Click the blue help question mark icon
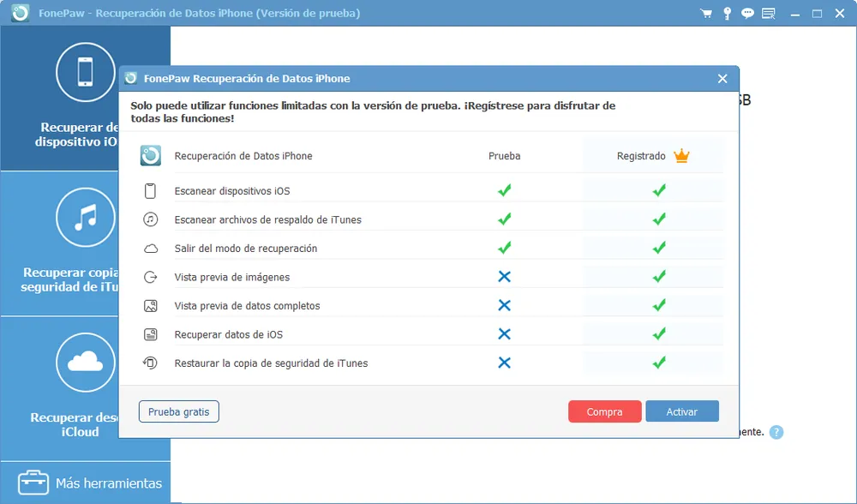 coord(776,432)
